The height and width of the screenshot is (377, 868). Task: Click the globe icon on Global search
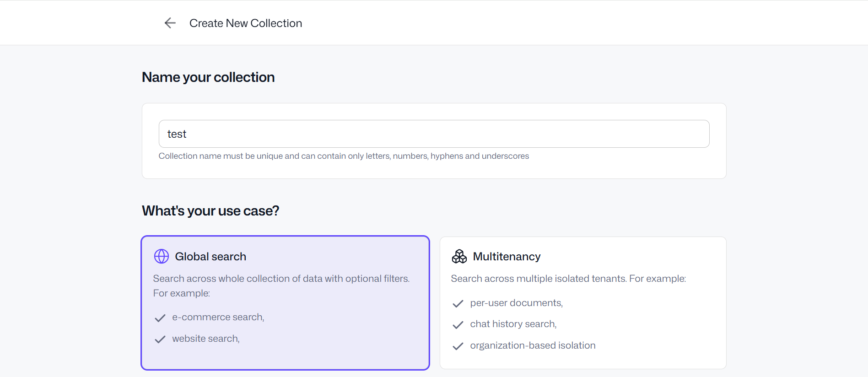(161, 256)
